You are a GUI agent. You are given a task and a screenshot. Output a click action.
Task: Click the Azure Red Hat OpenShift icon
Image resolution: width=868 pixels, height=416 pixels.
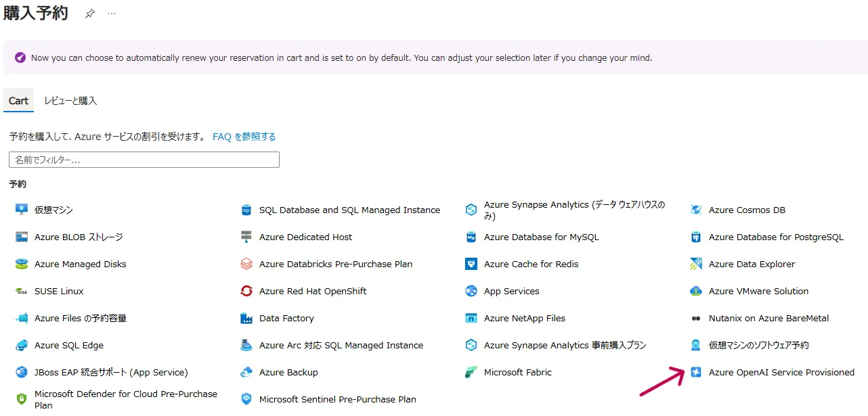click(246, 291)
